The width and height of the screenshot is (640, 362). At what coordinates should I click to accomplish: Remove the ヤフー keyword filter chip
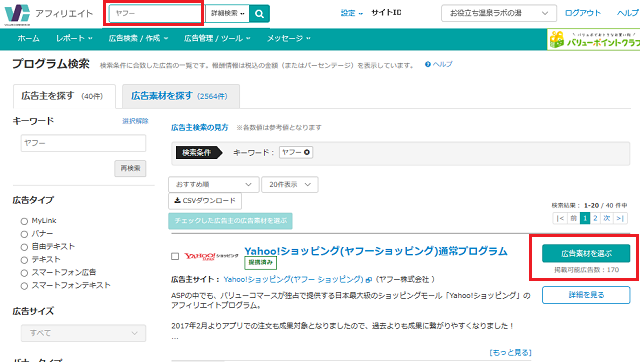(307, 152)
